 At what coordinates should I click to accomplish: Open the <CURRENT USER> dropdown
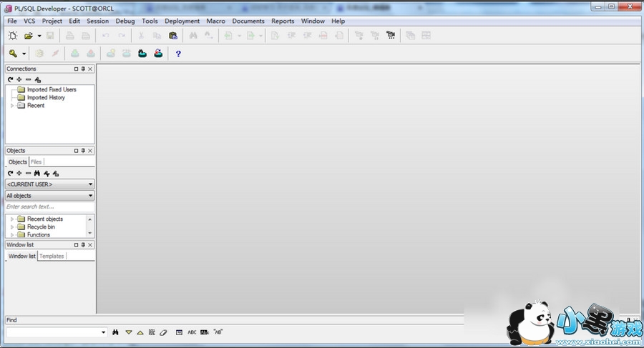(49, 184)
